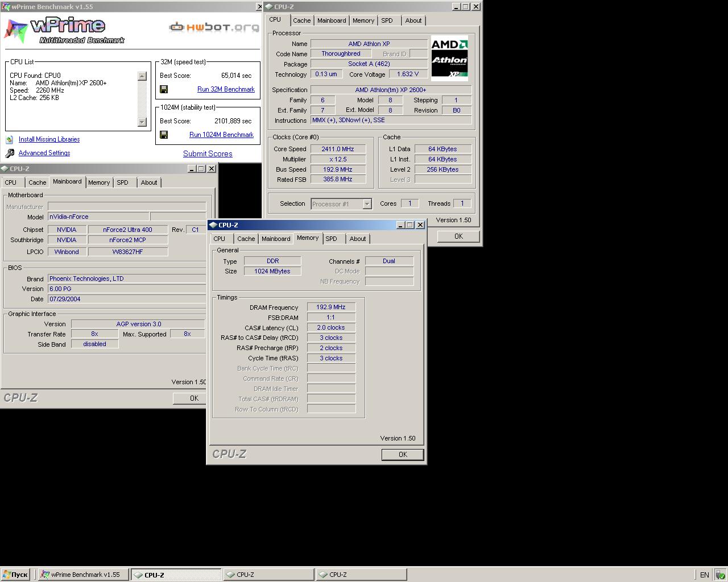Click the Core Voltage 1.632 V value

click(408, 74)
